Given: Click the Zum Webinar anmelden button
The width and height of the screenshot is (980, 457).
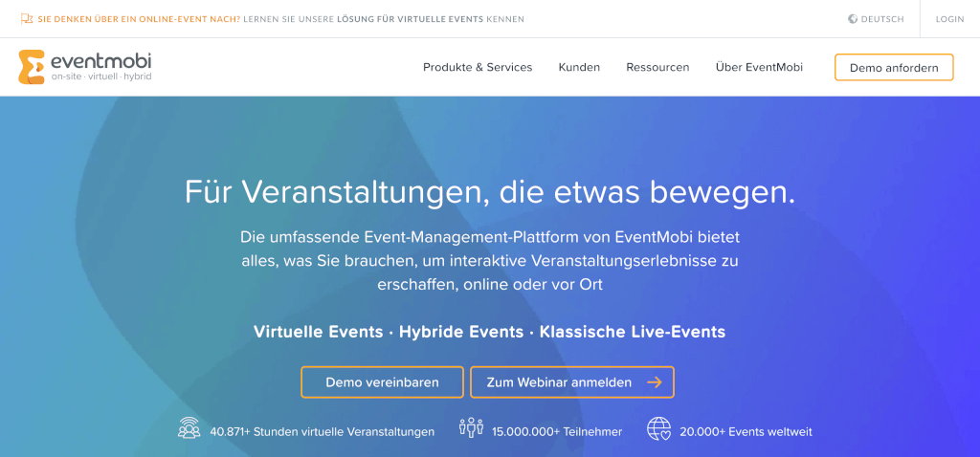Looking at the screenshot, I should [x=572, y=382].
